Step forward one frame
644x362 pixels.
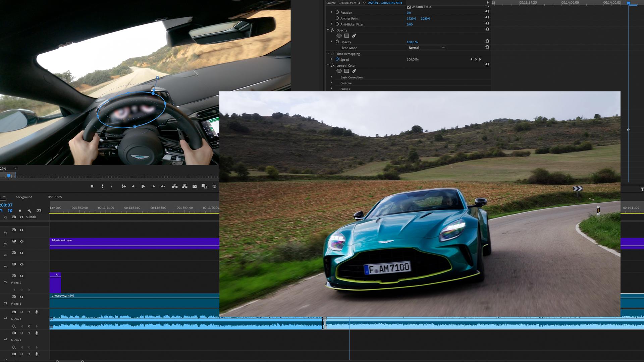click(x=153, y=186)
